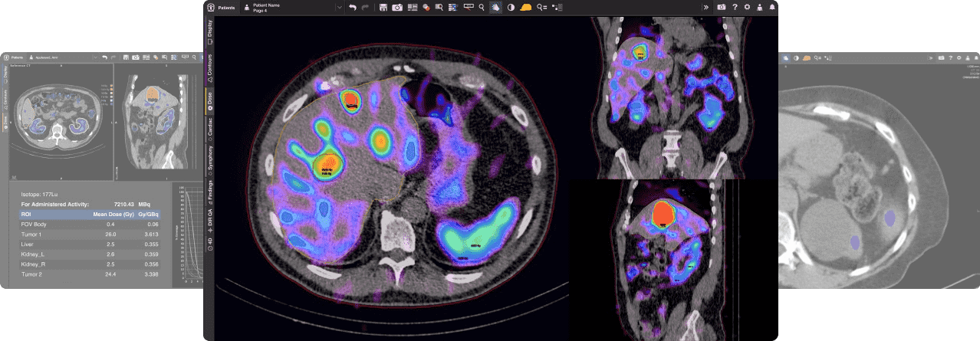Click the FOV Body row in dose table
The image size is (980, 341).
[x=88, y=224]
